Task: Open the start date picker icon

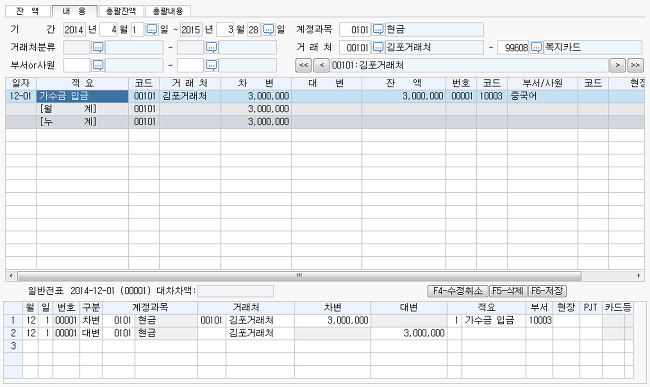Action: click(152, 29)
